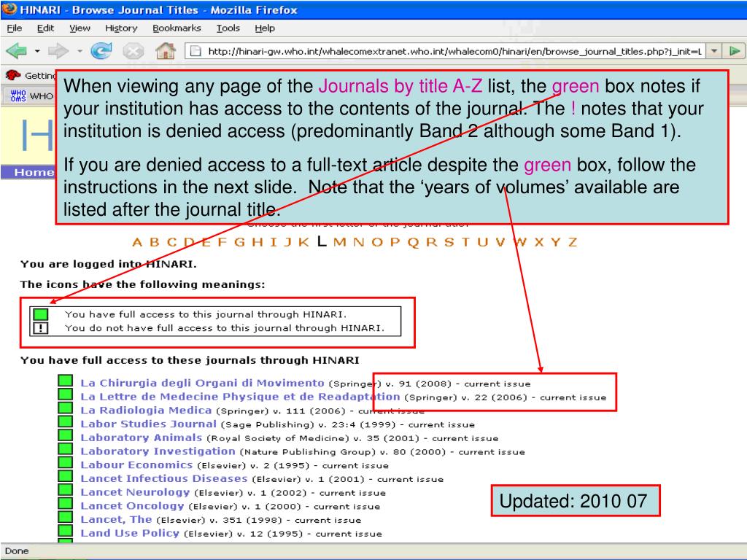Click the Forward arrow button
Image resolution: width=747 pixels, height=560 pixels.
[x=58, y=50]
